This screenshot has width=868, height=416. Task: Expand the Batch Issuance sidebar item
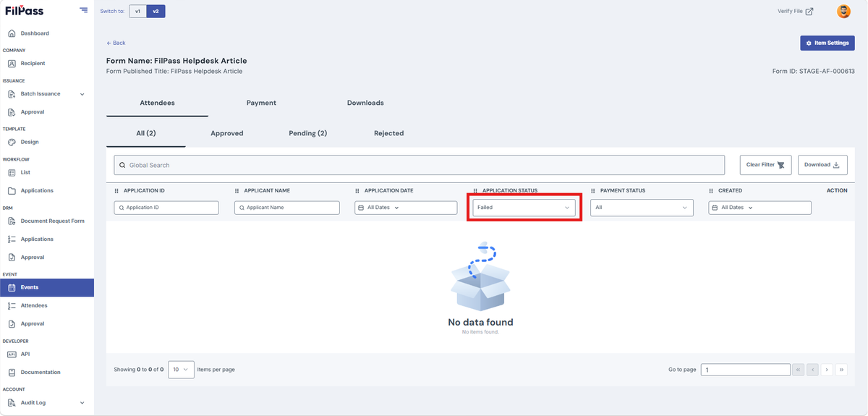tap(47, 94)
